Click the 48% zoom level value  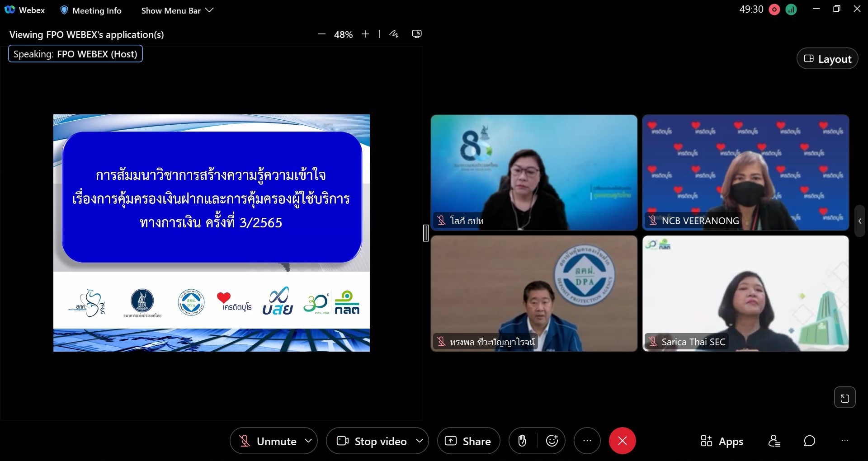pyautogui.click(x=343, y=35)
